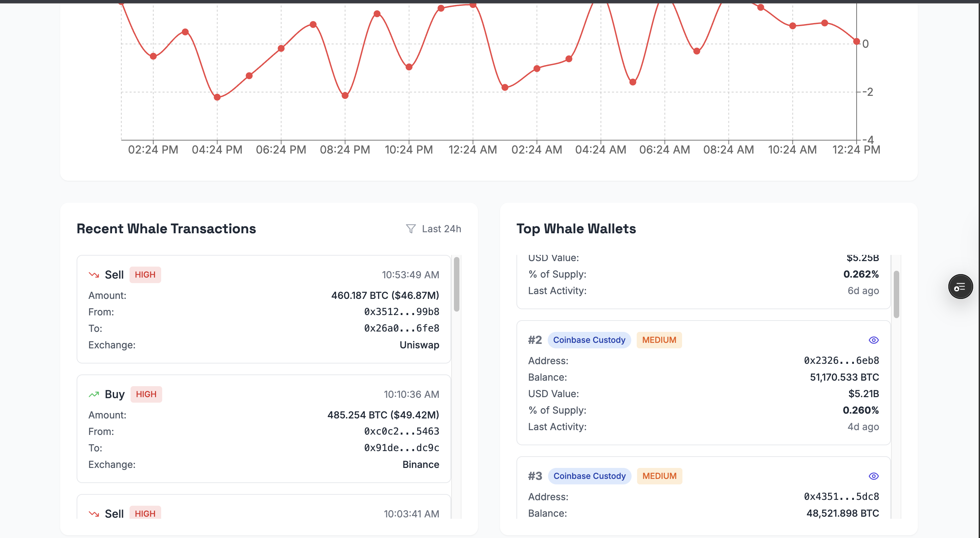Click the filter funnel icon
980x538 pixels.
[x=411, y=229]
